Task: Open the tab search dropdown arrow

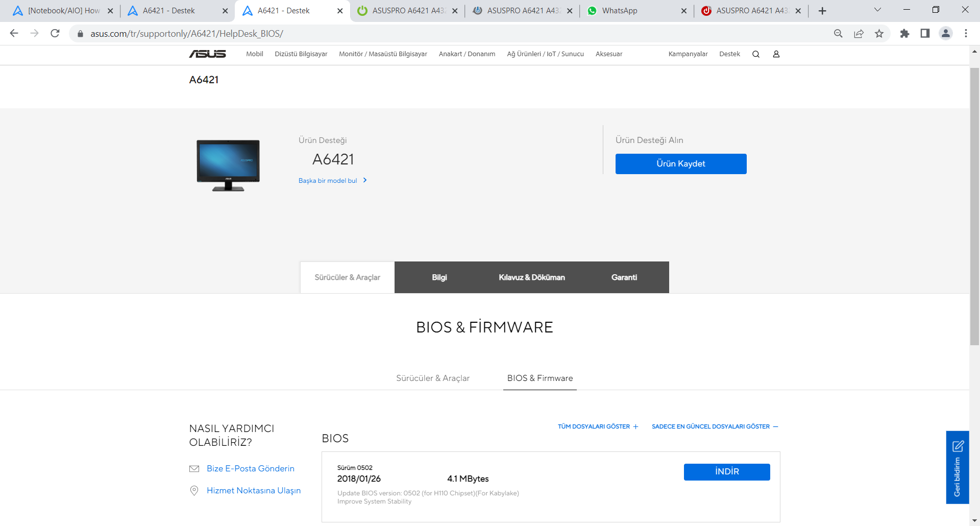Action: pyautogui.click(x=877, y=10)
